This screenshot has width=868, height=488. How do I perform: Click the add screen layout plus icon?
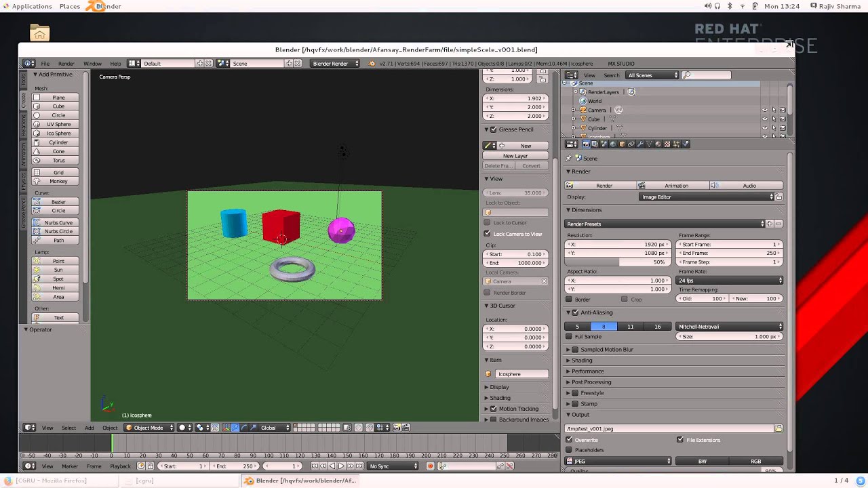(x=200, y=63)
